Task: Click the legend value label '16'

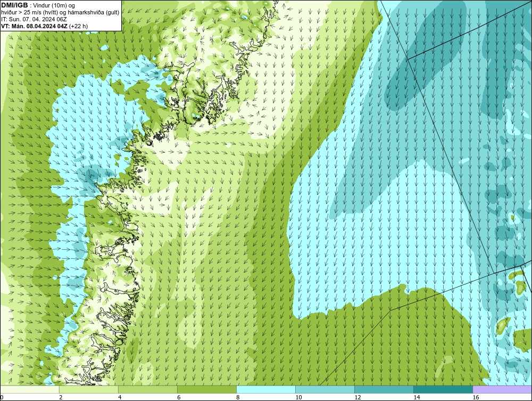Action: point(475,397)
